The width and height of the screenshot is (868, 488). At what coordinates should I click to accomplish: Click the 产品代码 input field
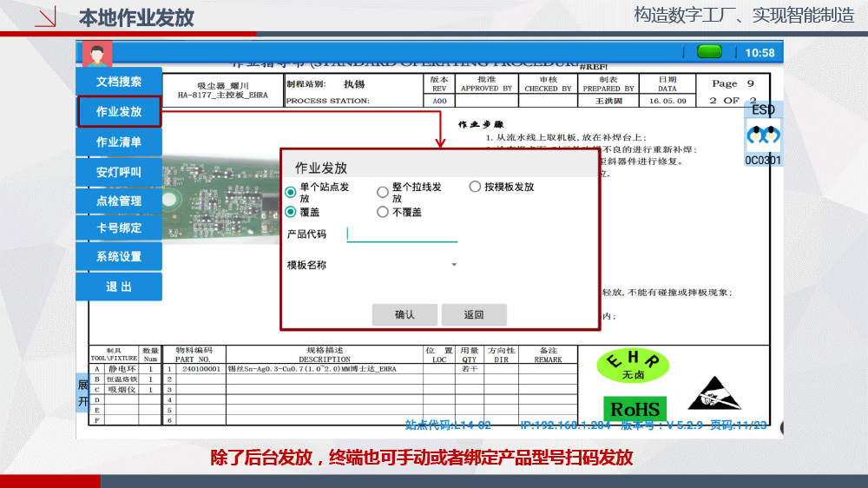click(402, 234)
